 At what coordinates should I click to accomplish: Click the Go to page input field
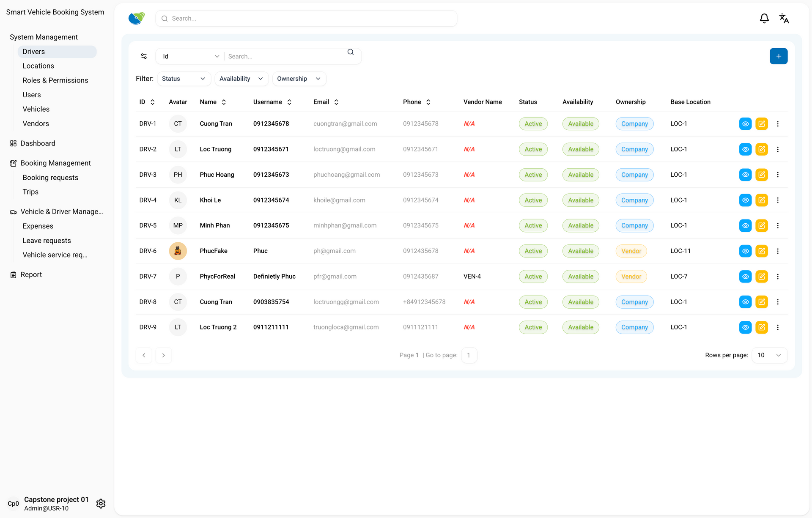[x=469, y=355]
